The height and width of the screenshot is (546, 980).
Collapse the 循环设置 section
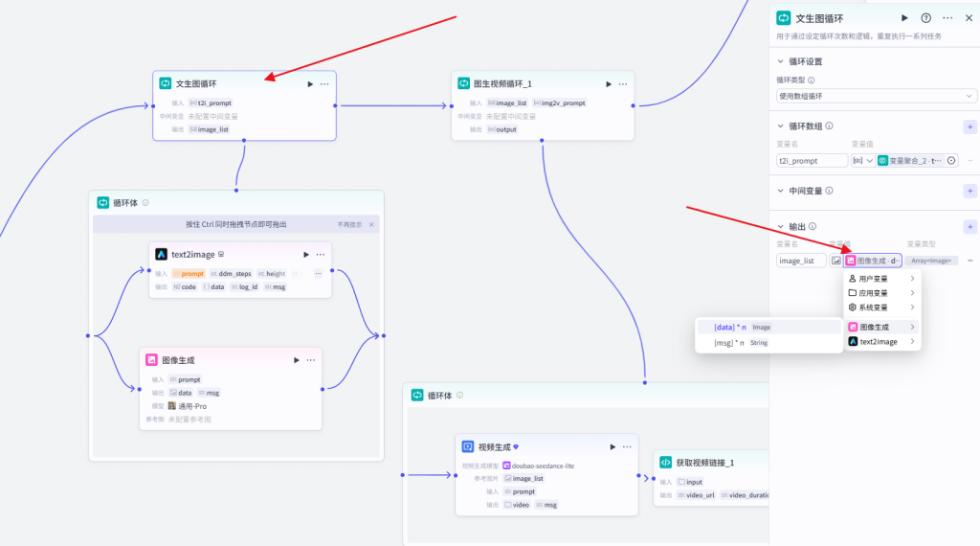tap(780, 61)
